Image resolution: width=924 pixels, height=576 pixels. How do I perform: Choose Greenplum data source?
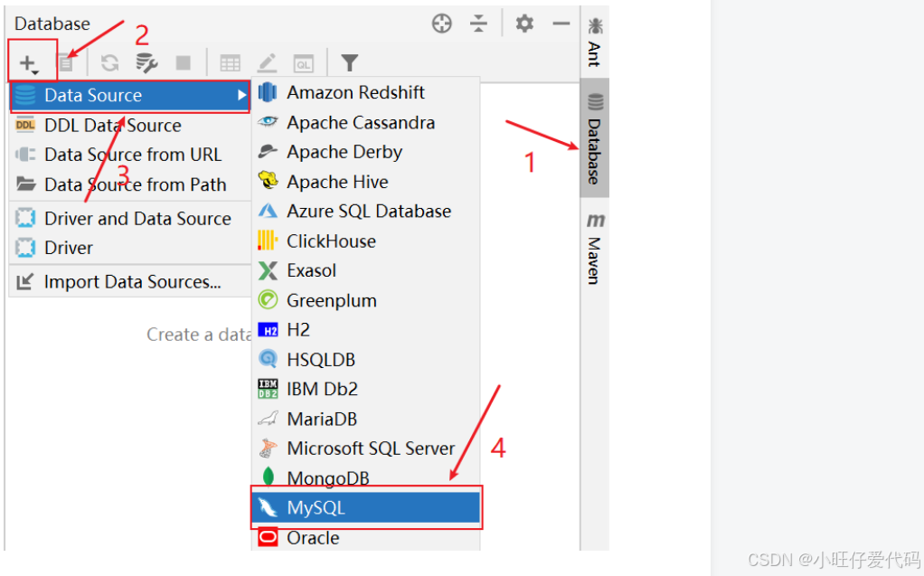tap(366, 300)
